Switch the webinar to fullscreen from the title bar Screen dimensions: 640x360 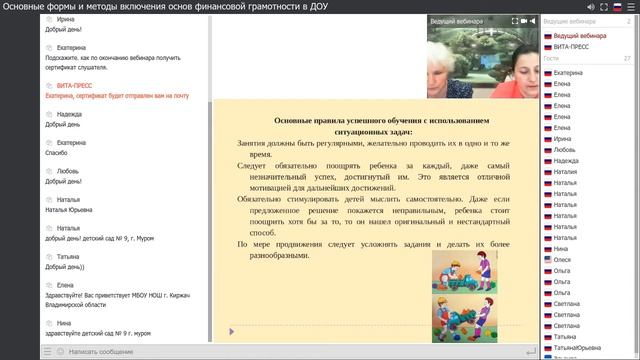tap(604, 7)
